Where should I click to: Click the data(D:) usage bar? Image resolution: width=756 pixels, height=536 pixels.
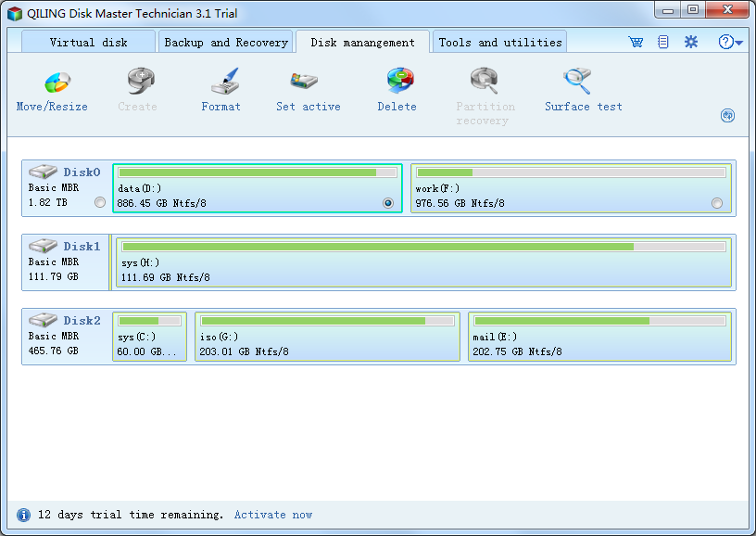pyautogui.click(x=258, y=172)
